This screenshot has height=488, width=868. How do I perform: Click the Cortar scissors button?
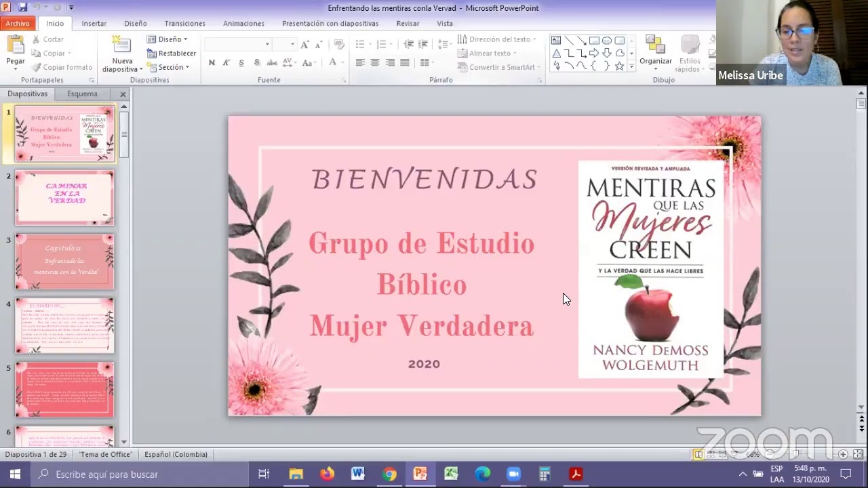[47, 39]
